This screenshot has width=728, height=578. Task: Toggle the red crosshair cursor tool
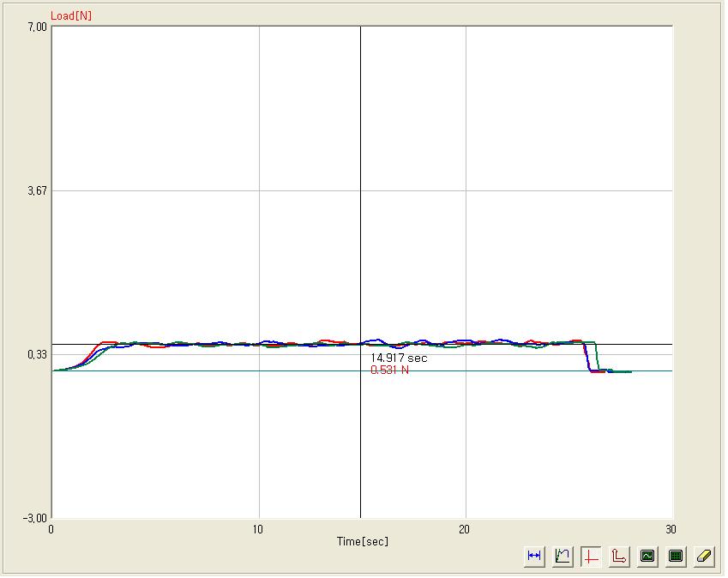click(591, 556)
